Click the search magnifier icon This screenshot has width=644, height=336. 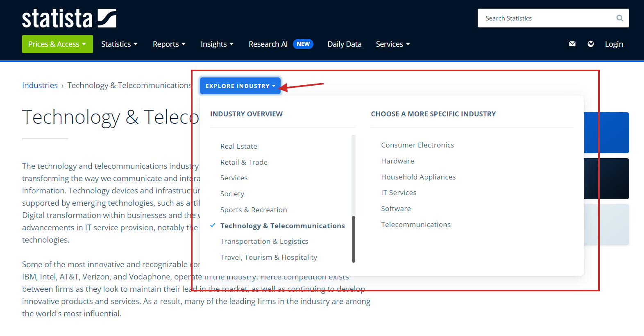coord(619,18)
